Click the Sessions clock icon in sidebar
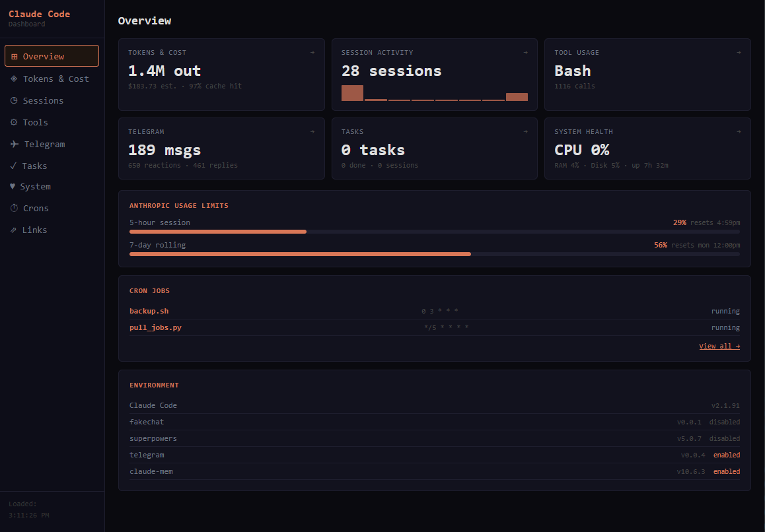 (x=14, y=100)
